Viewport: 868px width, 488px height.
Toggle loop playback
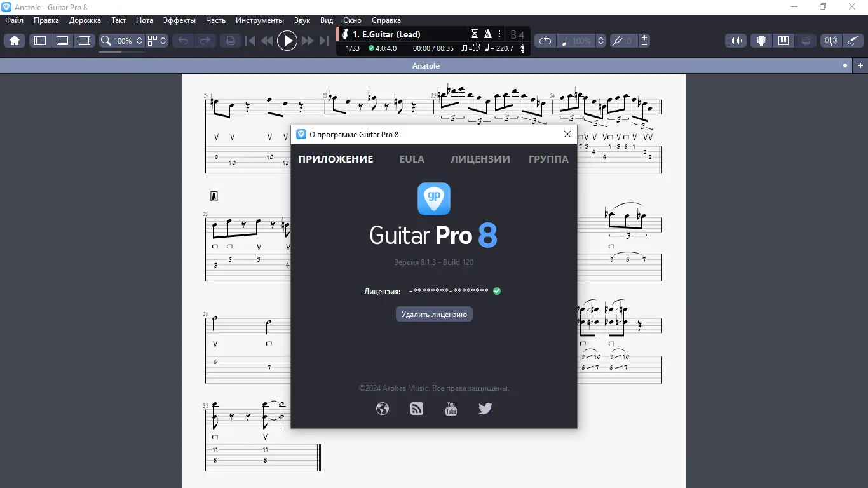545,41
